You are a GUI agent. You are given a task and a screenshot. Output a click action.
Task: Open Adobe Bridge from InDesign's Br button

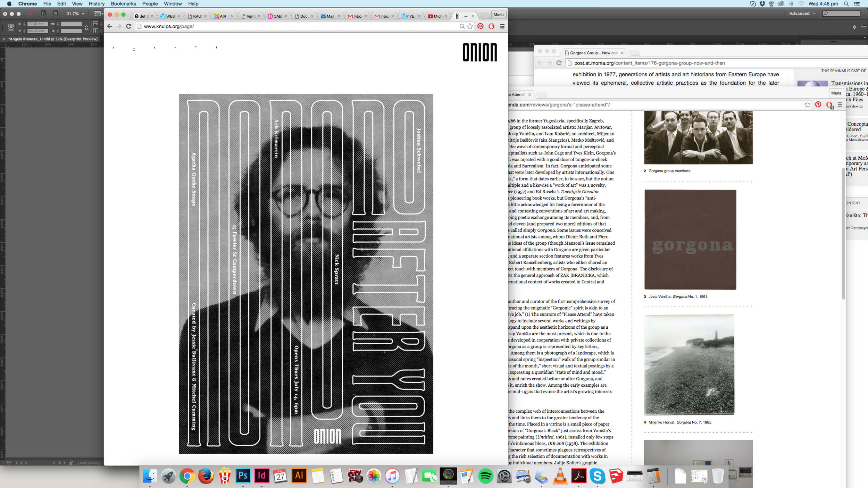click(x=43, y=14)
